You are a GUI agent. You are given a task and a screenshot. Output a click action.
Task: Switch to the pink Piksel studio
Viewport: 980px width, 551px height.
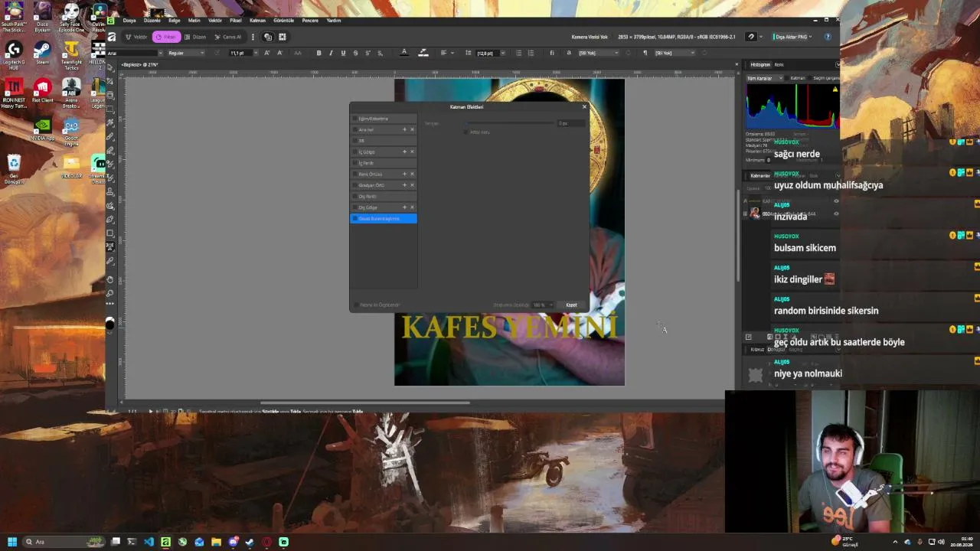(167, 37)
